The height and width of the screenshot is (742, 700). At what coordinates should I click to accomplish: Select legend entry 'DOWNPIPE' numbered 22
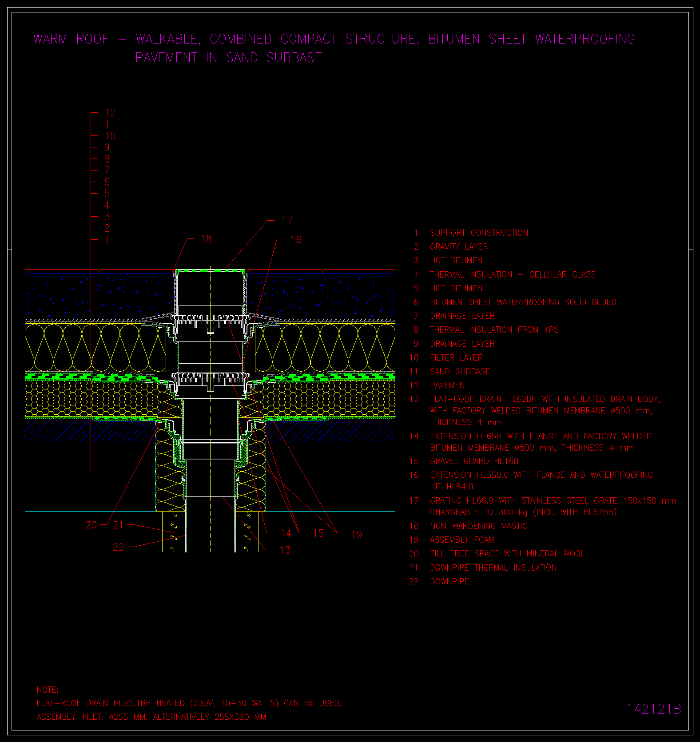[449, 581]
